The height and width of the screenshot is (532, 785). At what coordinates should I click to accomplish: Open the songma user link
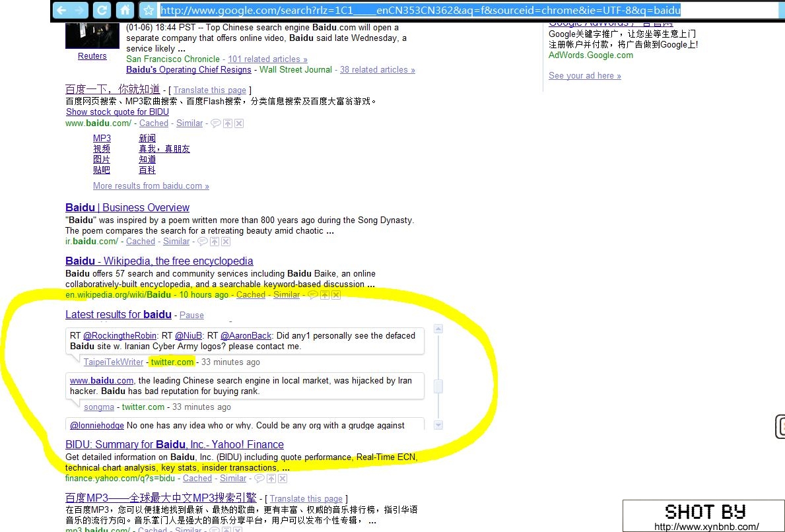click(x=99, y=407)
